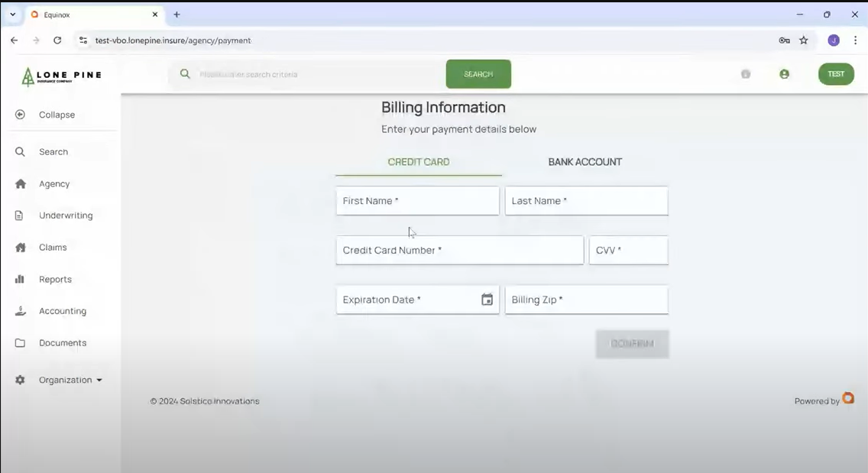Click the Lone Pine company logo
This screenshot has width=868, height=473.
click(61, 75)
